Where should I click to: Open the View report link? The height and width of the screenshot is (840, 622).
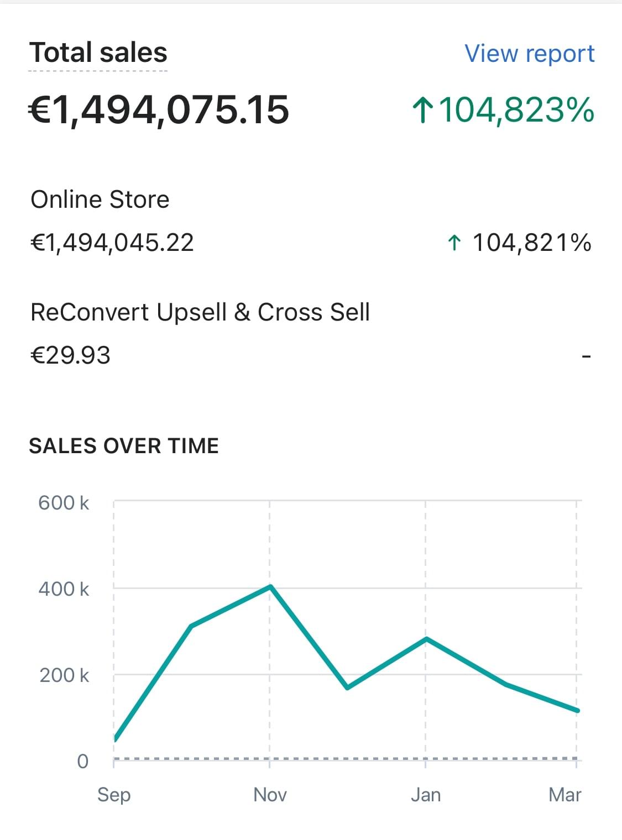[x=529, y=54]
